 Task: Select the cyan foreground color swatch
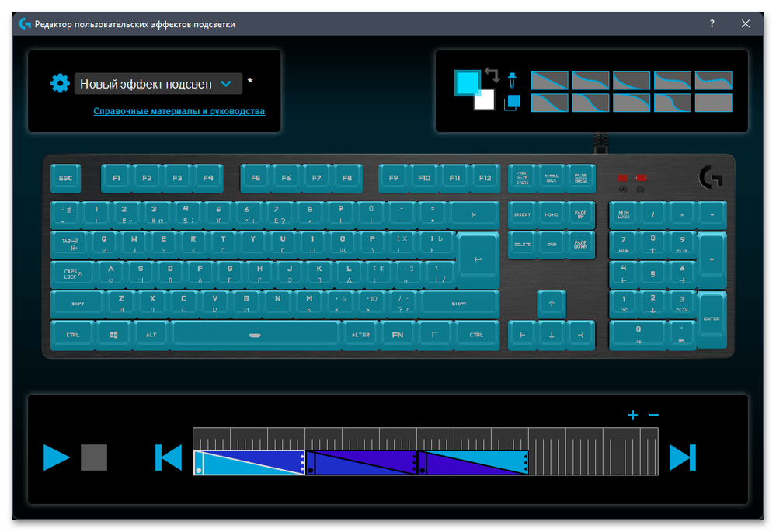click(x=466, y=82)
